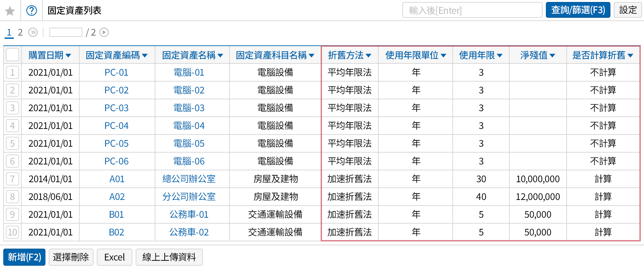Switch to page 1 tab
Screen dimensions: 644x269
[x=9, y=32]
